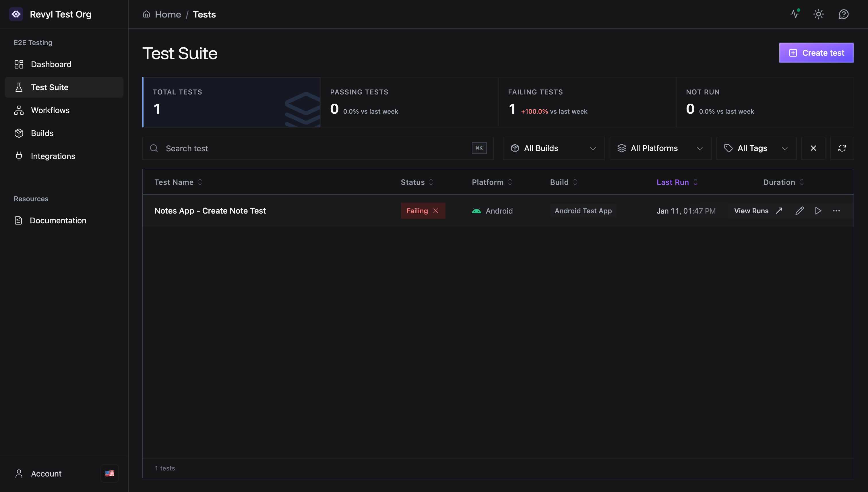This screenshot has height=492, width=868.
Task: Run the Notes App test
Action: pyautogui.click(x=818, y=211)
